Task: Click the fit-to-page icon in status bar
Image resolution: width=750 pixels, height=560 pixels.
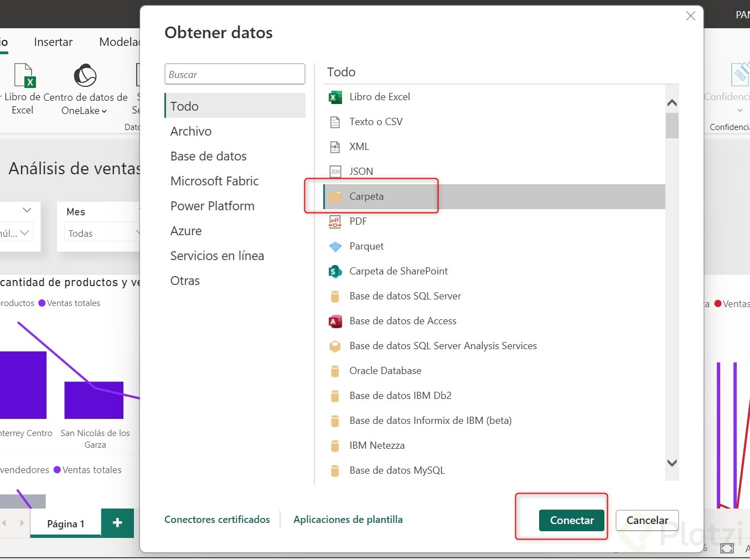Action: tap(727, 548)
